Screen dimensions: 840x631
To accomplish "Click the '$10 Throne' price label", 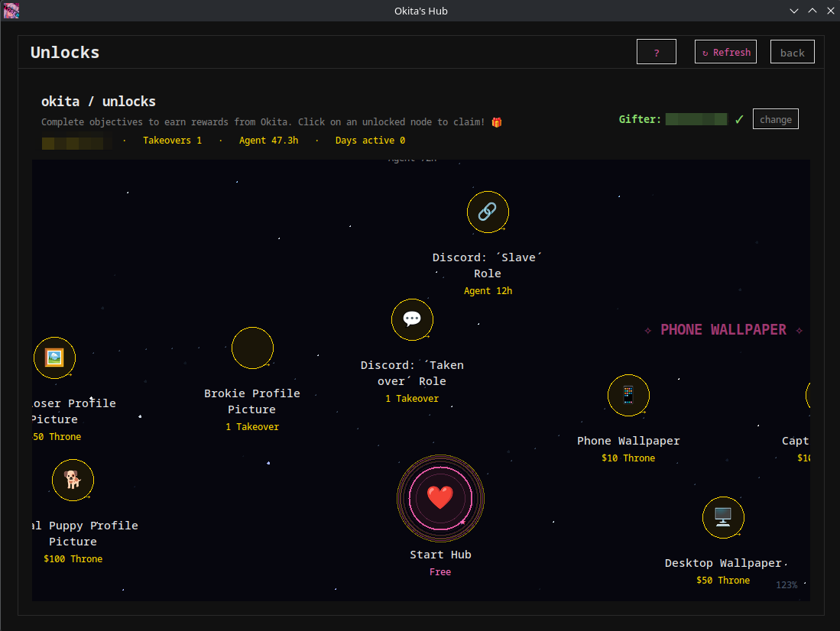I will 628,458.
